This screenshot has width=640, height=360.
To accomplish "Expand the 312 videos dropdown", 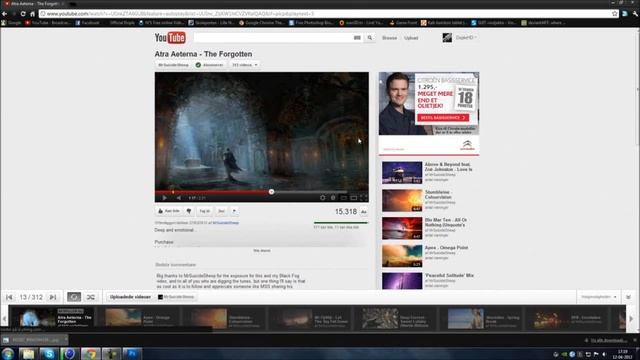I will tap(244, 65).
